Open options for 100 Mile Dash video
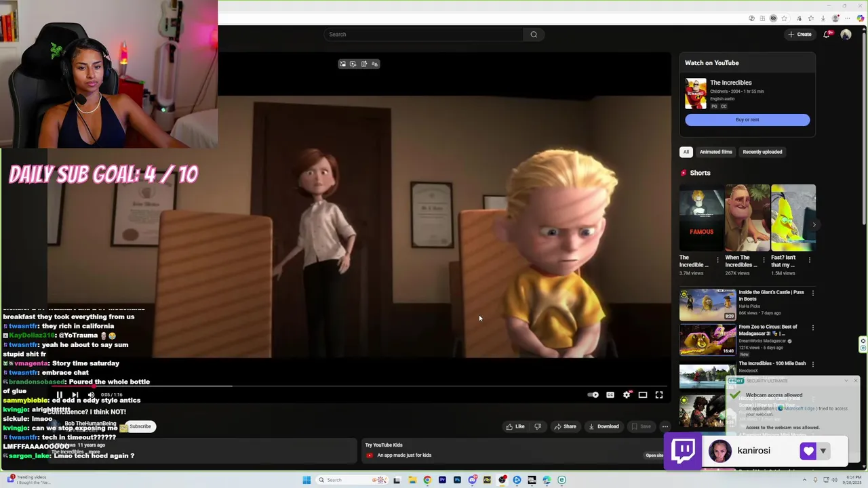 [812, 363]
